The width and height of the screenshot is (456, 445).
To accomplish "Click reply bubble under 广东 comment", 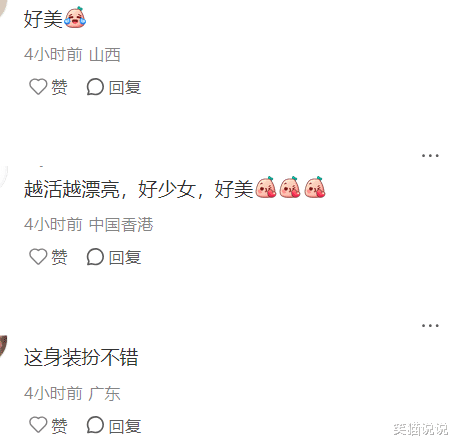I will point(95,425).
